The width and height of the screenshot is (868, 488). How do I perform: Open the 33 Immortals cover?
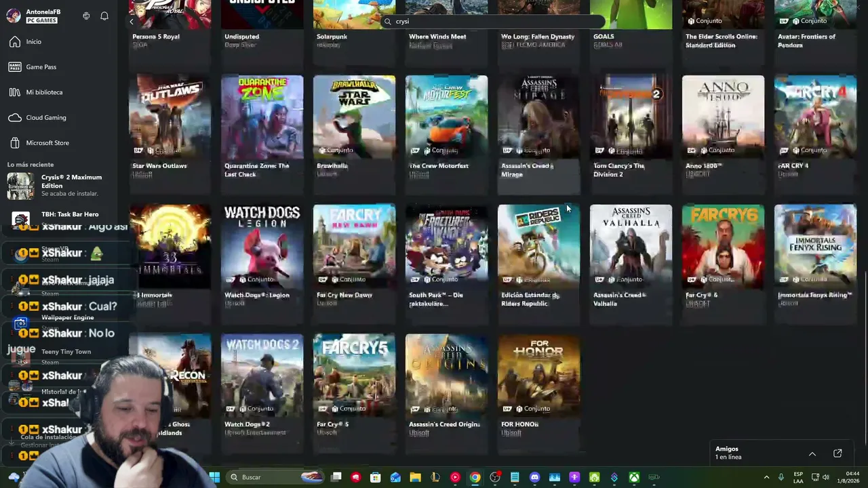[x=170, y=246]
